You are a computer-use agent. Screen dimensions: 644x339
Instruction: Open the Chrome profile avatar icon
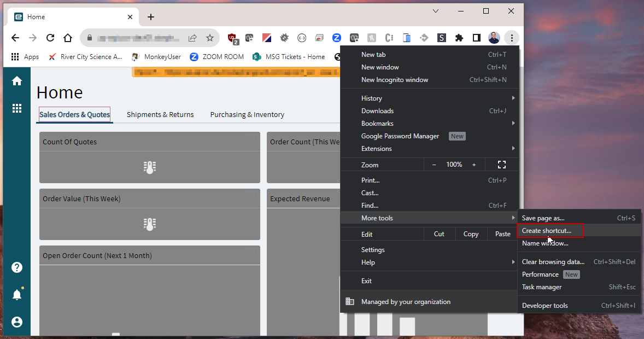click(494, 38)
